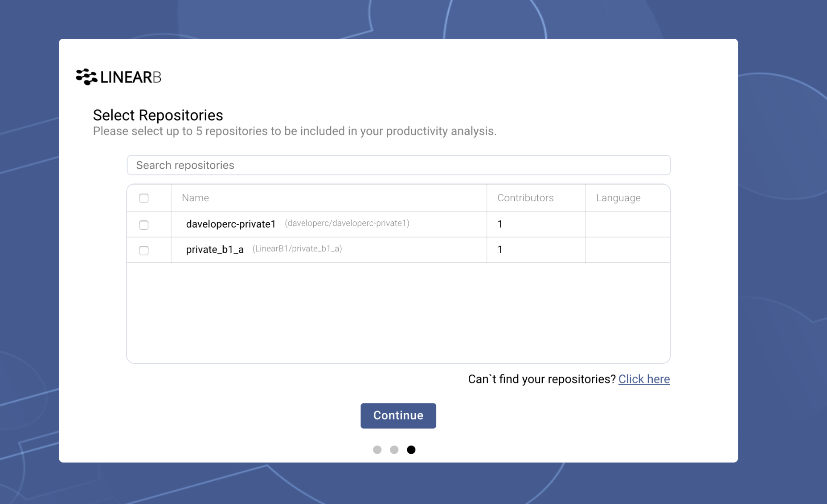
Task: Click the Select Repositories heading
Action: pos(158,115)
